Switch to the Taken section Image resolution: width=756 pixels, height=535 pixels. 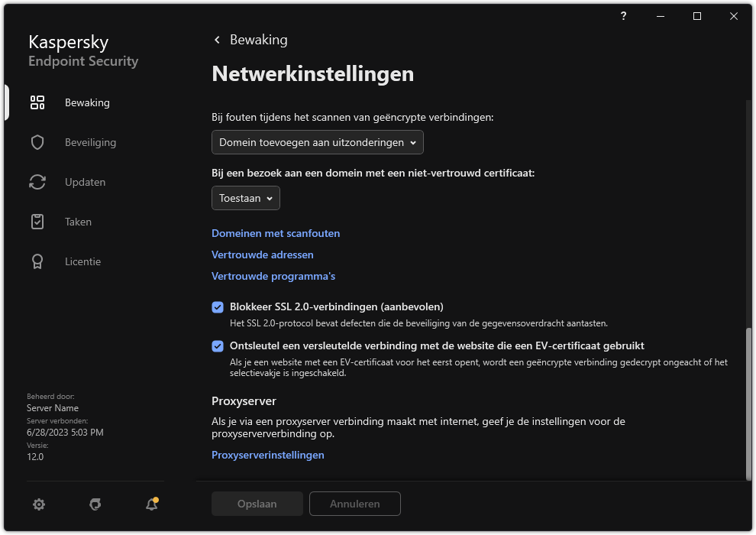tap(78, 222)
